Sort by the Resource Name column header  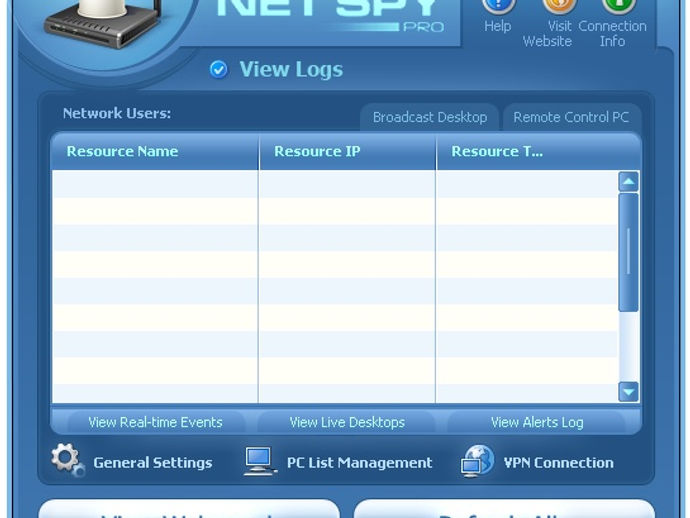click(x=155, y=151)
